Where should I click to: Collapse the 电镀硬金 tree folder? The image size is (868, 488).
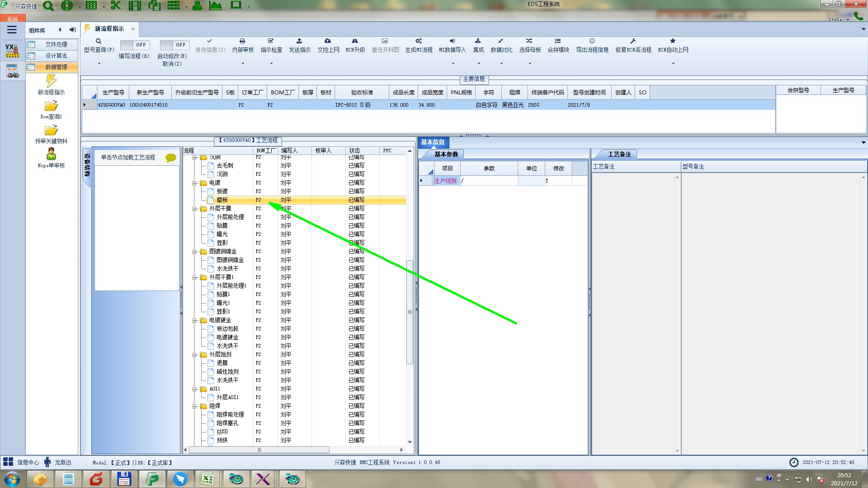194,320
